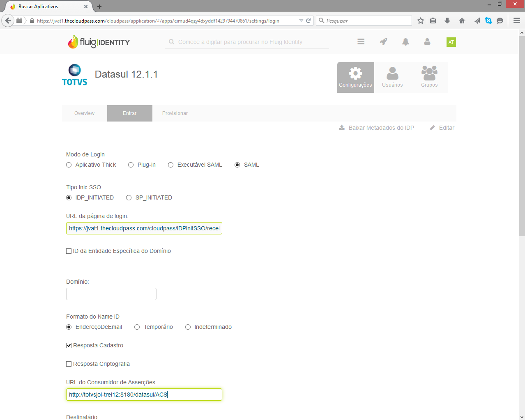The image size is (525, 420).
Task: Click the vertical scrollbar thumb
Action: [x=522, y=135]
